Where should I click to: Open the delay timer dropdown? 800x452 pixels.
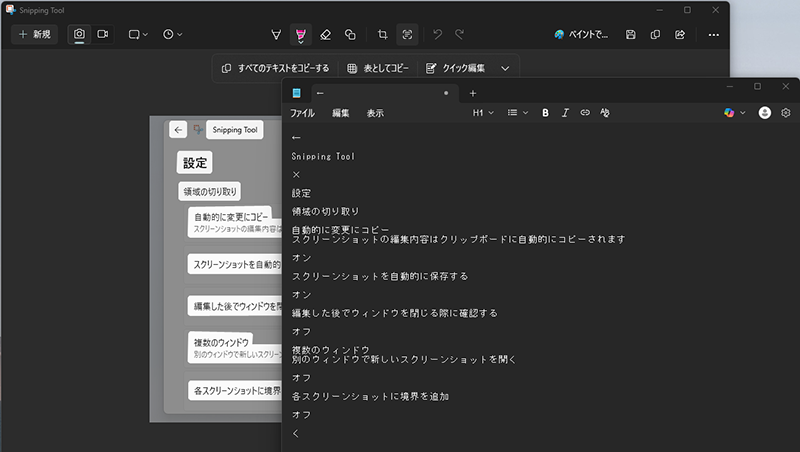pos(172,34)
